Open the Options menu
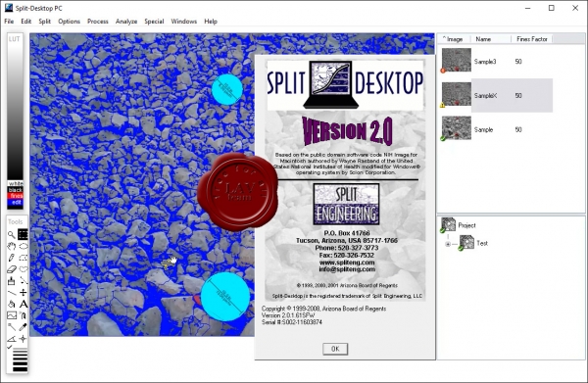This screenshot has height=383, width=588. [x=69, y=22]
